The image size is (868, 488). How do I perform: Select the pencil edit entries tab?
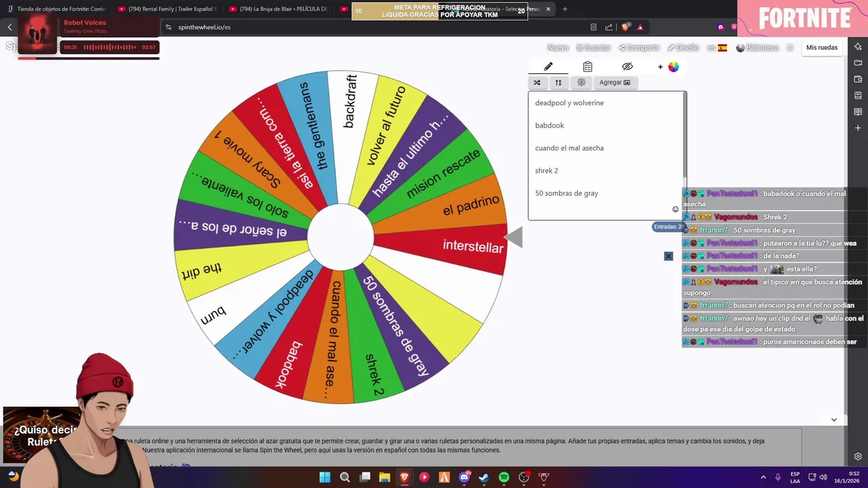pyautogui.click(x=548, y=66)
